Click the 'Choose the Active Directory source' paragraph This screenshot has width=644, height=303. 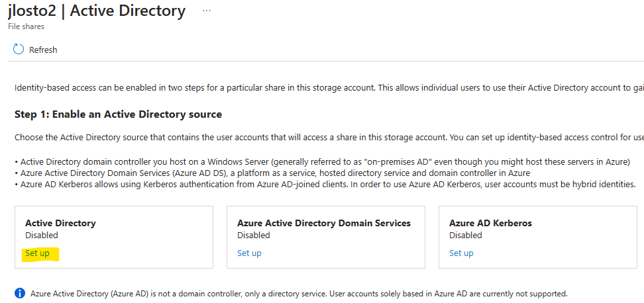point(329,138)
